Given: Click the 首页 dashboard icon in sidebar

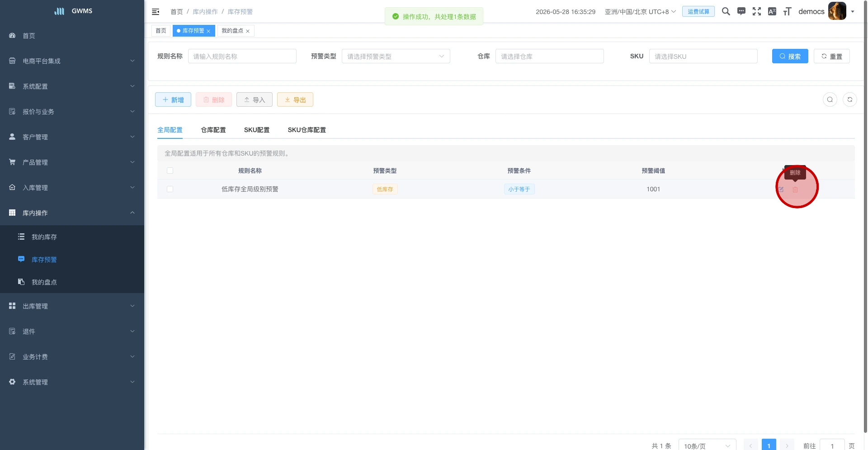Looking at the screenshot, I should pyautogui.click(x=12, y=35).
